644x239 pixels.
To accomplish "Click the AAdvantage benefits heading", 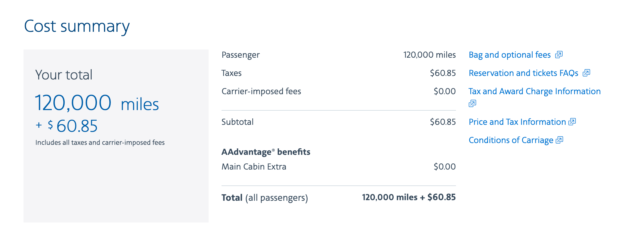I will [266, 152].
